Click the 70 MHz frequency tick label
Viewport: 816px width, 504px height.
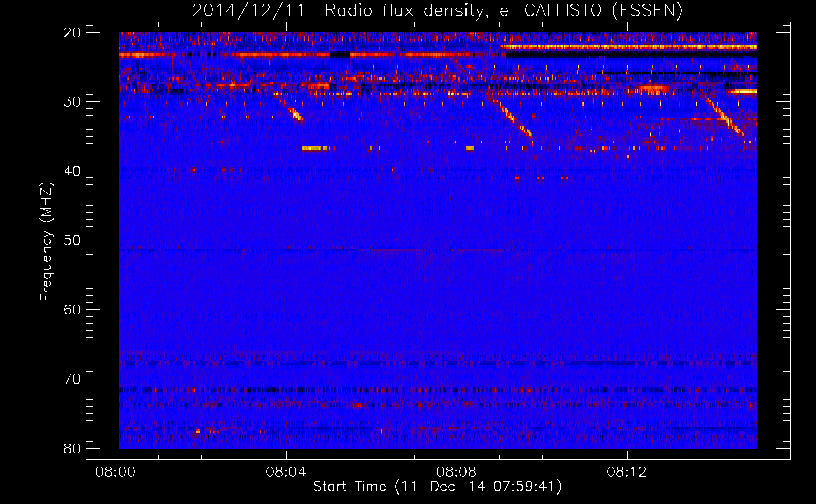pyautogui.click(x=72, y=379)
